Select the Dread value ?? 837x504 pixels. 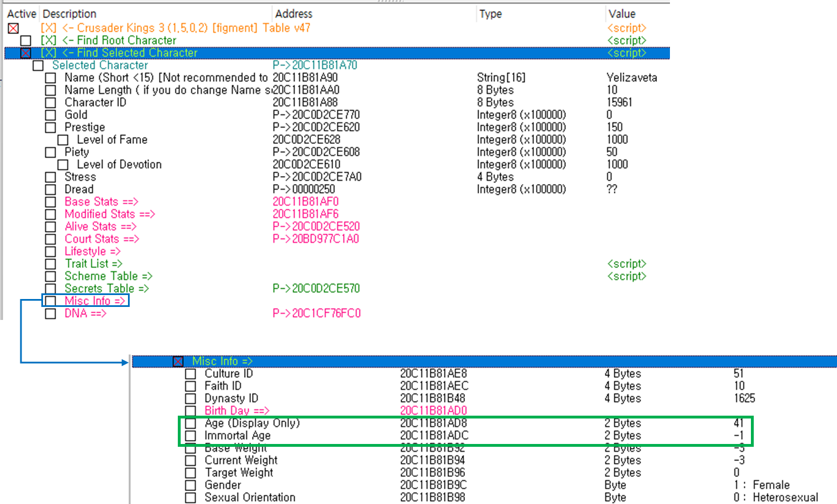tap(612, 190)
